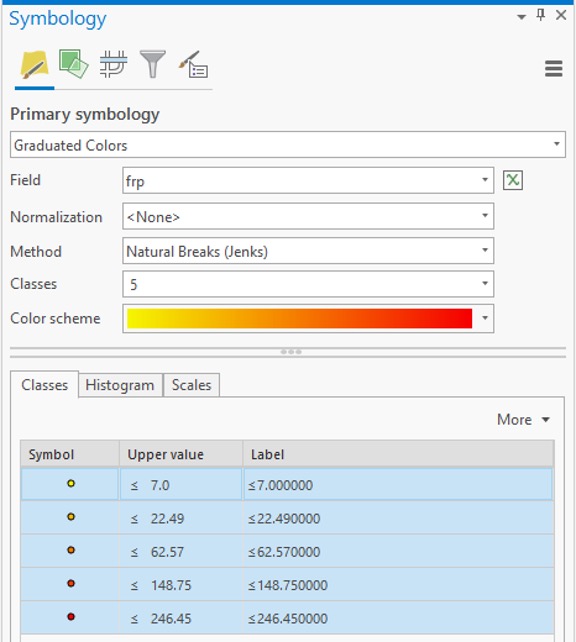Open the Advanced symbology options icon
This screenshot has width=576, height=642.
[x=193, y=64]
